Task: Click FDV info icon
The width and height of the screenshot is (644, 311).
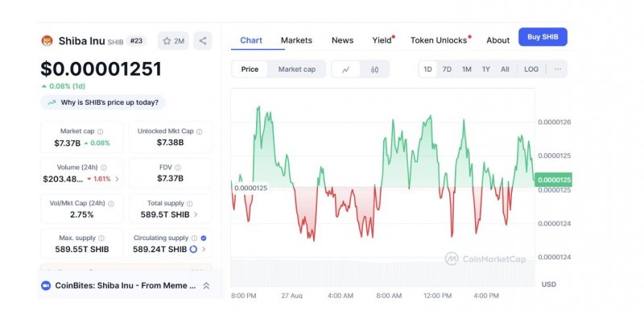Action: pyautogui.click(x=177, y=168)
